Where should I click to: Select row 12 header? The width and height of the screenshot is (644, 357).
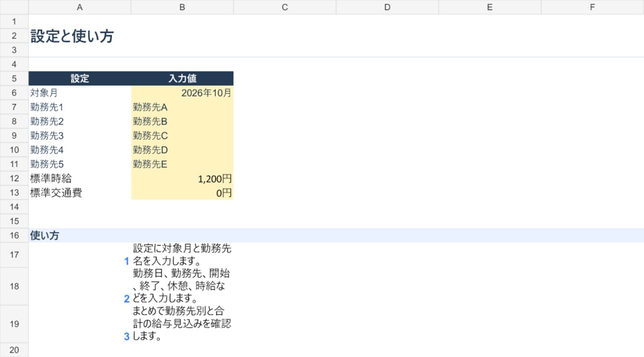[14, 178]
